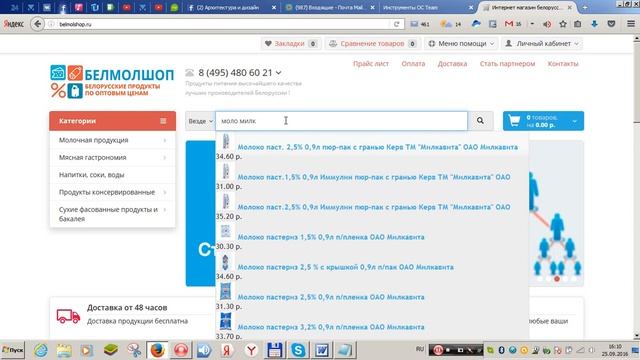Select Молоко пастериз 2,5% 0,9л п/пленка suggestion

click(331, 297)
